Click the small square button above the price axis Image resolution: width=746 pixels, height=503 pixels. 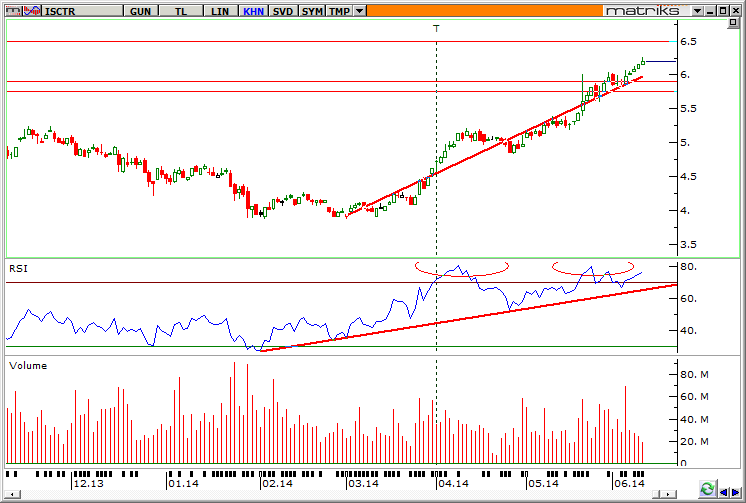click(733, 23)
